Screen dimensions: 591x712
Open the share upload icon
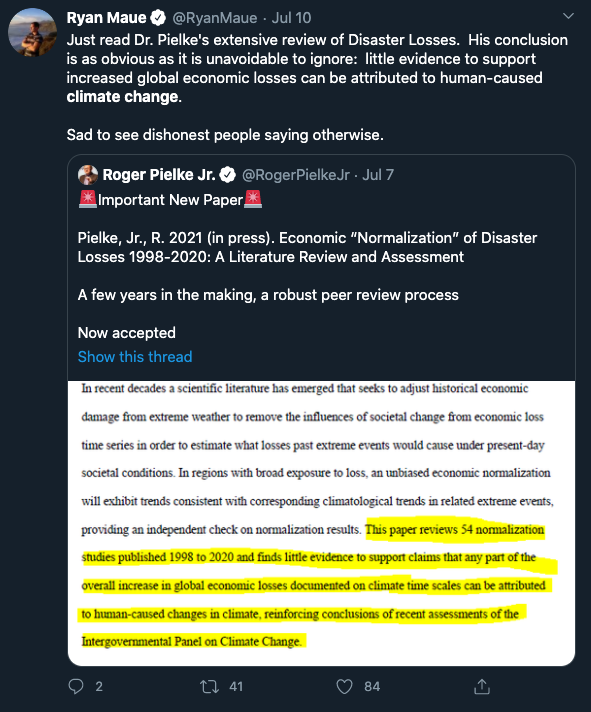(x=482, y=686)
